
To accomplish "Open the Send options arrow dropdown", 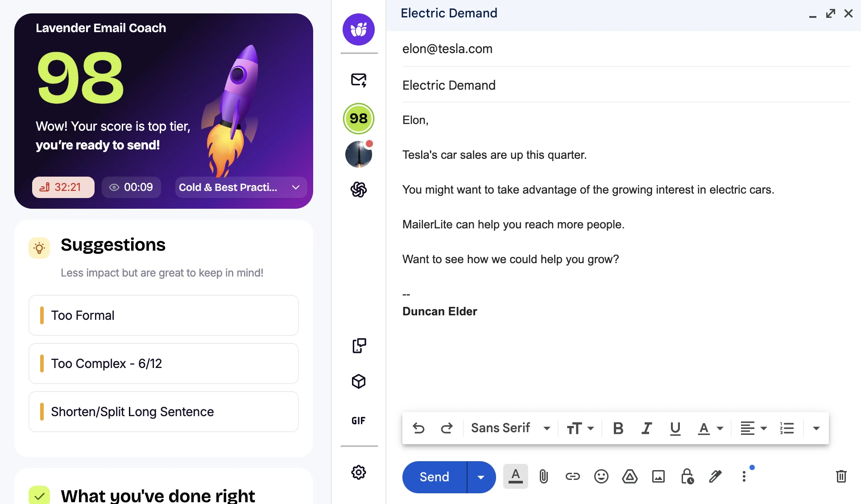I will [x=481, y=477].
